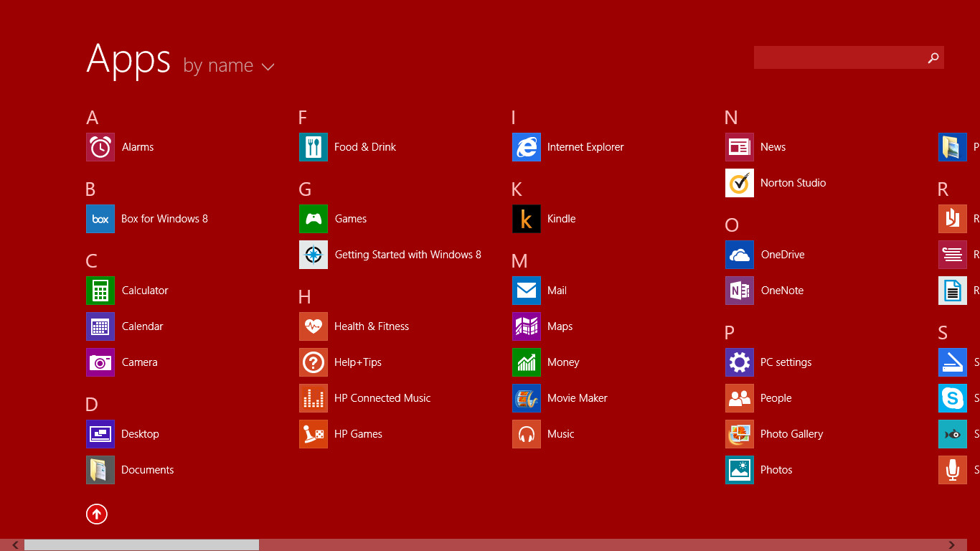
Task: Open Help+Tips question mark icon
Action: pos(314,362)
